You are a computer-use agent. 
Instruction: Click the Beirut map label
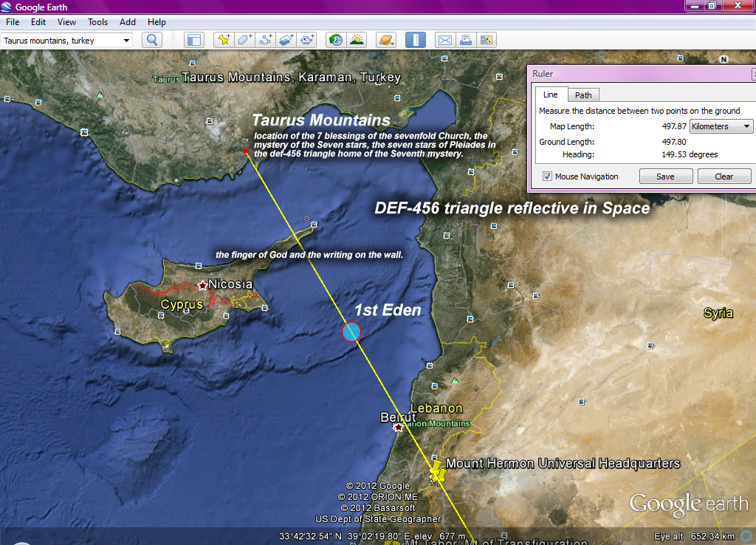click(x=398, y=417)
